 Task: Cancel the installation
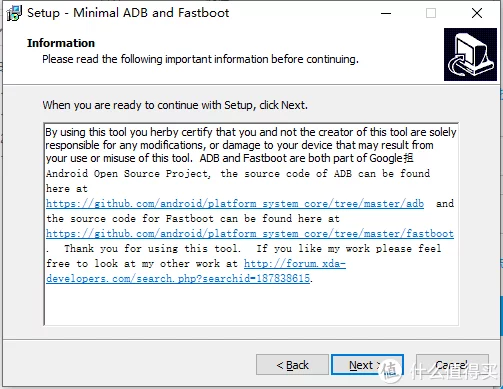point(452,365)
